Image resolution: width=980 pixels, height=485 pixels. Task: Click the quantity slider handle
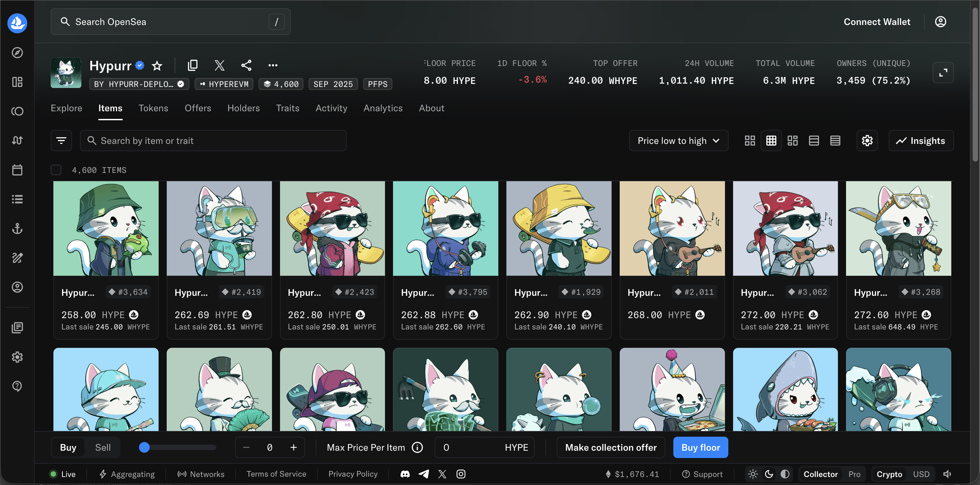click(144, 447)
